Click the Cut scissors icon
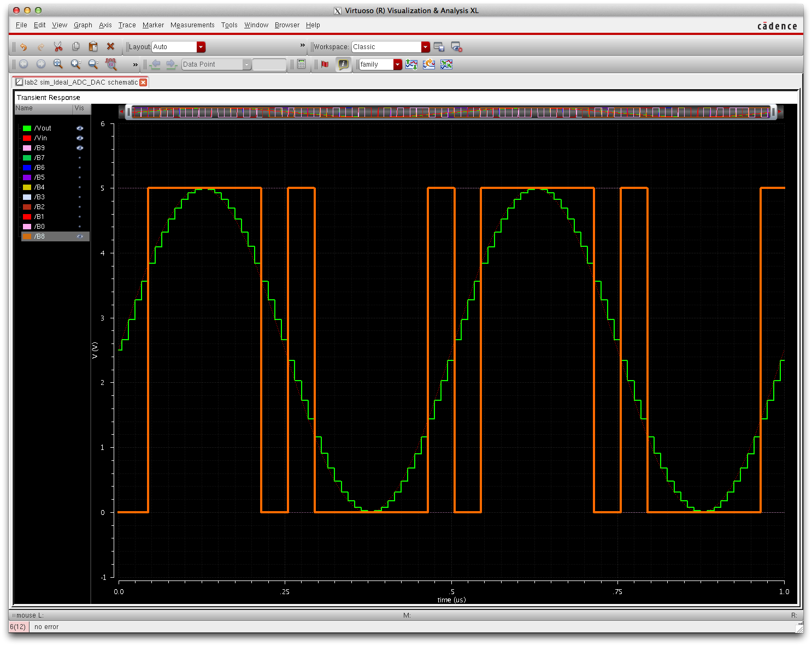 (58, 47)
